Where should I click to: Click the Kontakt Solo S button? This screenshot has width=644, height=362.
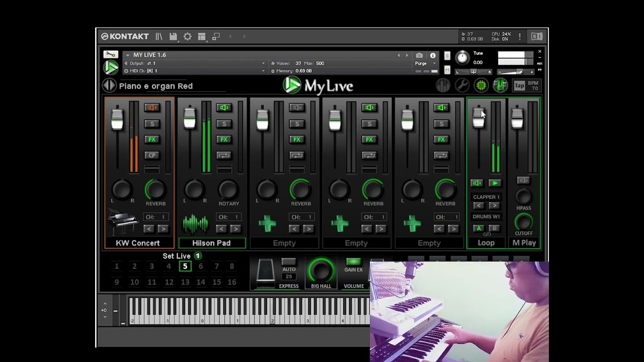click(447, 56)
